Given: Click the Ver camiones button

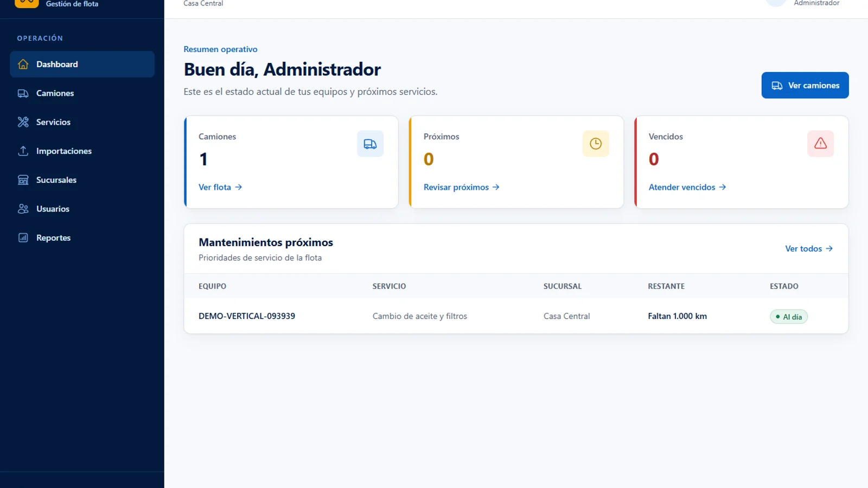Looking at the screenshot, I should [805, 85].
